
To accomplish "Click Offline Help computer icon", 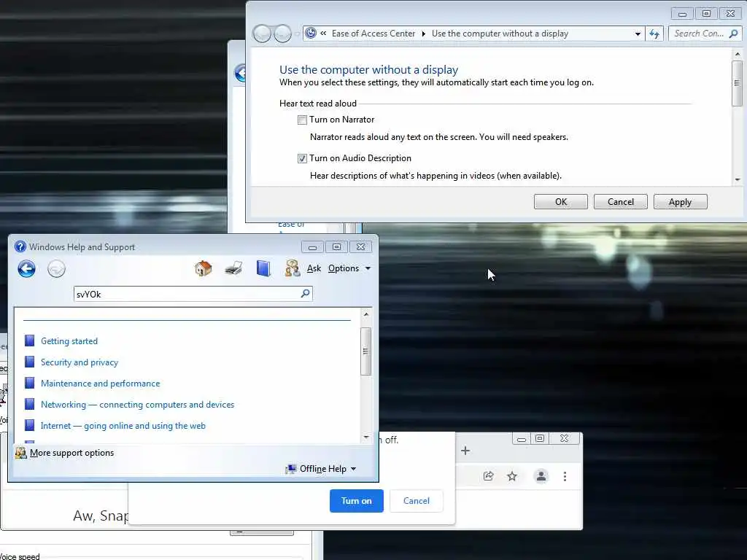I will click(290, 469).
